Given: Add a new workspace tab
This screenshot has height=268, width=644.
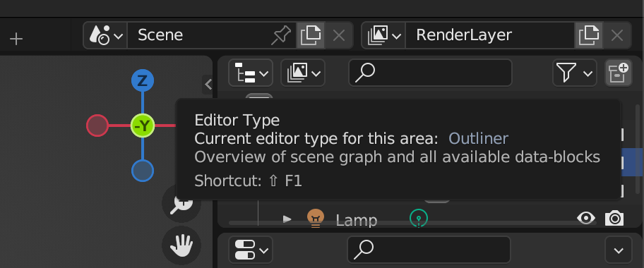Looking at the screenshot, I should point(16,39).
